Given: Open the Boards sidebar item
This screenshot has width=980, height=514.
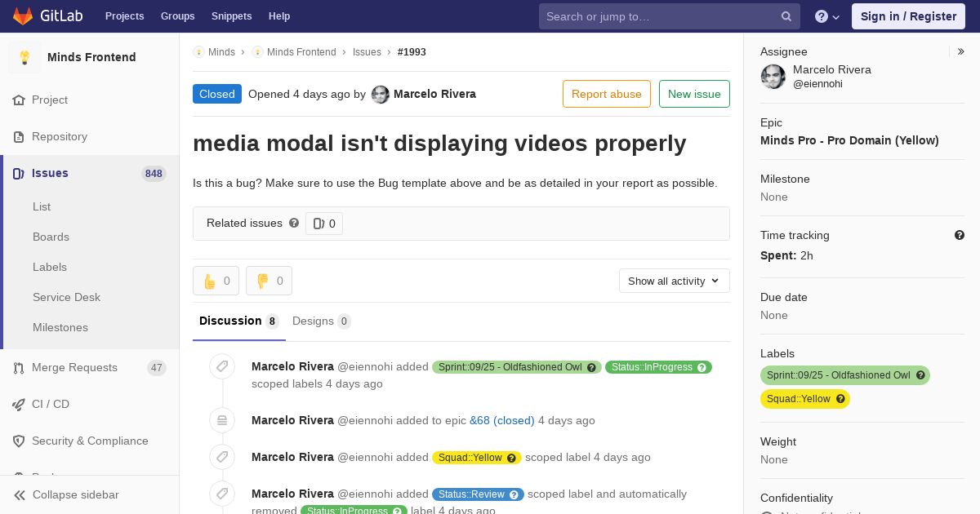Looking at the screenshot, I should [x=51, y=237].
